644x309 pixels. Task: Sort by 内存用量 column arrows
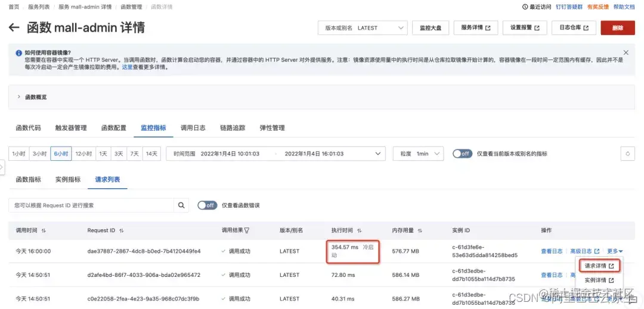point(420,231)
